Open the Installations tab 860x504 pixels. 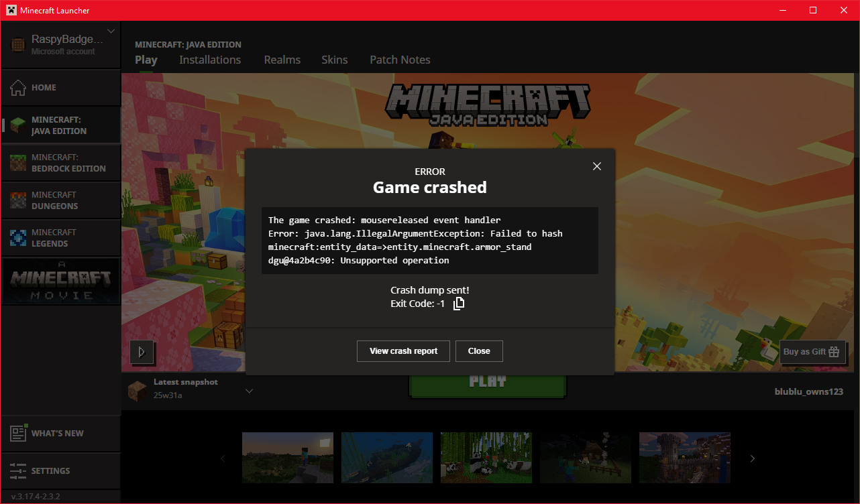(x=210, y=60)
